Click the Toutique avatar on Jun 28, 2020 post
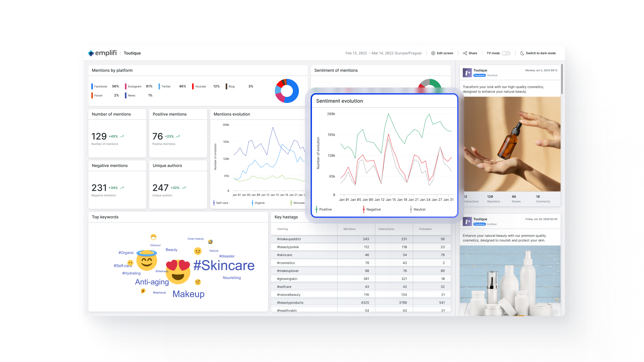 (467, 222)
